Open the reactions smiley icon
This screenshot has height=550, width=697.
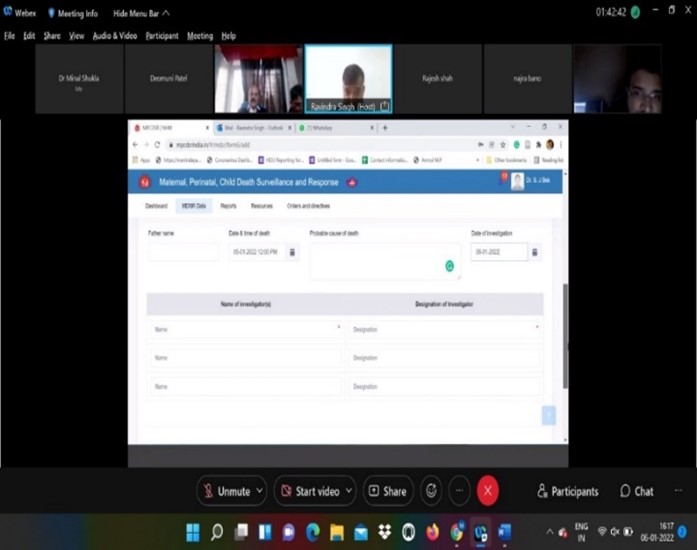431,491
